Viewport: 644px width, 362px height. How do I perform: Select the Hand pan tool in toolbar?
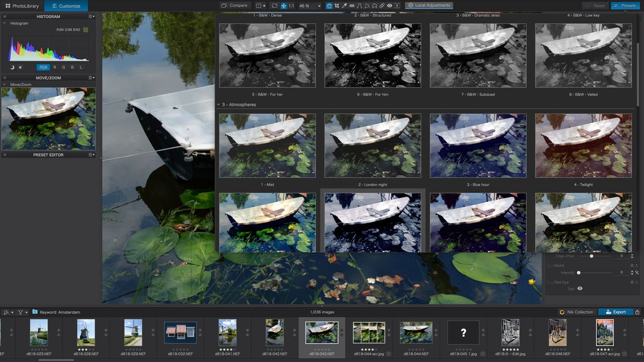pyautogui.click(x=329, y=5)
